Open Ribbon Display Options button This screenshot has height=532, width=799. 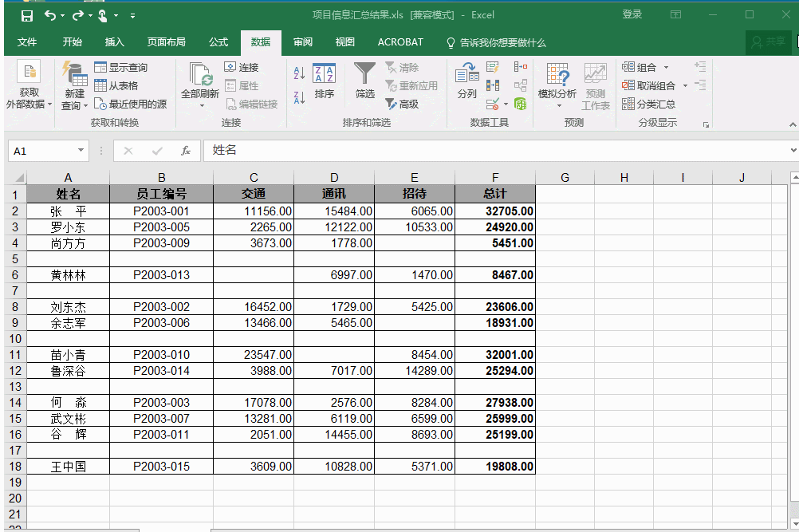[x=675, y=15]
